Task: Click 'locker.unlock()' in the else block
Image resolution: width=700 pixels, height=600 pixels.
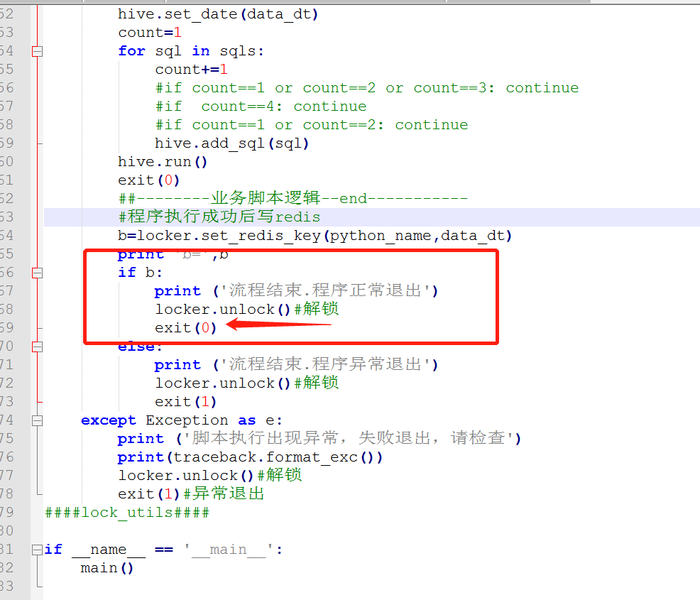Action: point(222,383)
